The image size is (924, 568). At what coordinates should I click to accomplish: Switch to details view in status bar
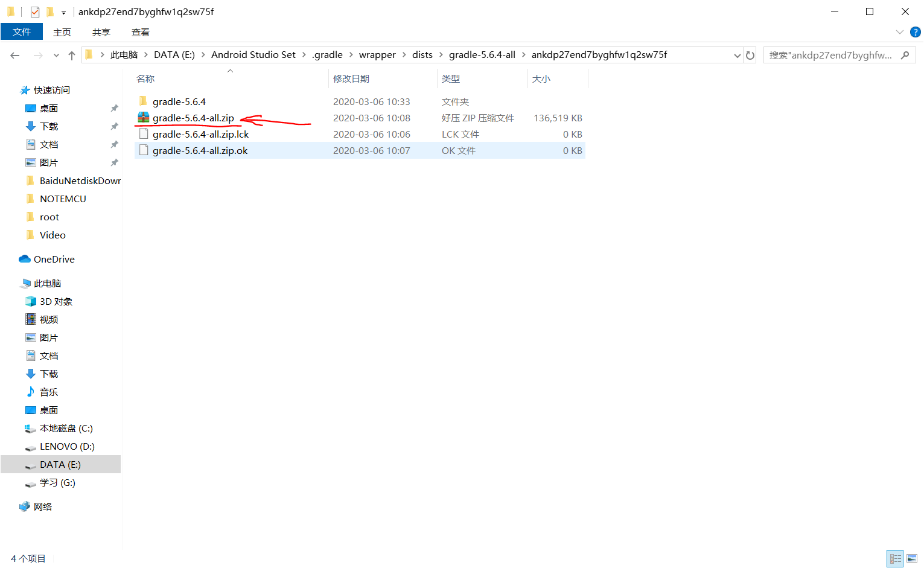[895, 558]
